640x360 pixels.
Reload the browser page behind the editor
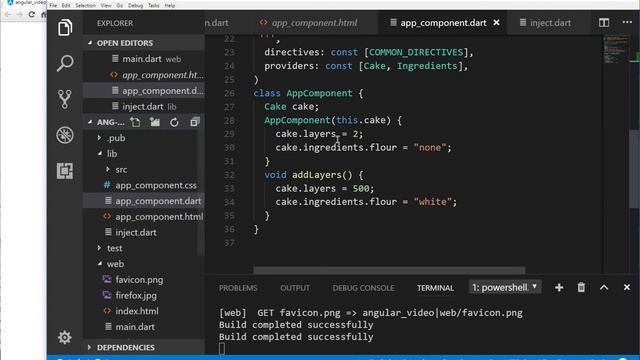click(32, 14)
